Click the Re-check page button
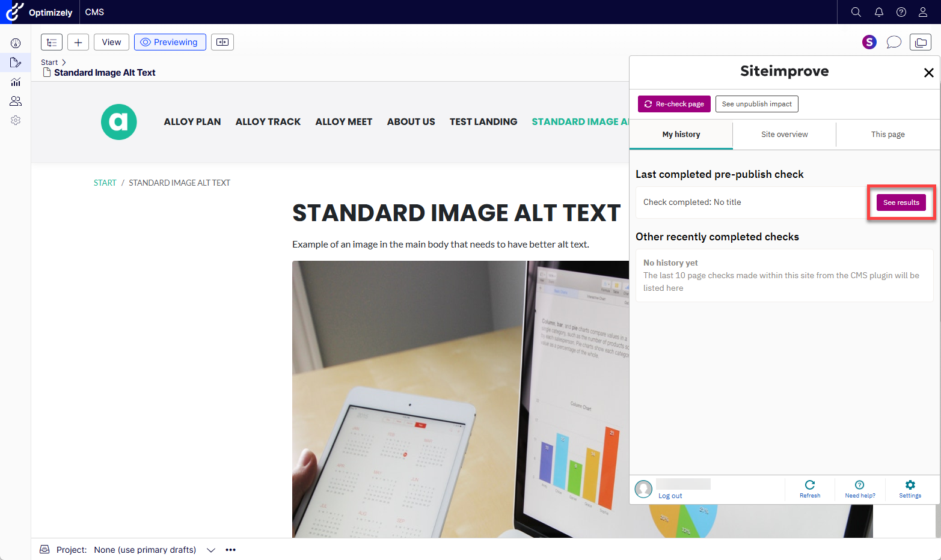 [674, 104]
